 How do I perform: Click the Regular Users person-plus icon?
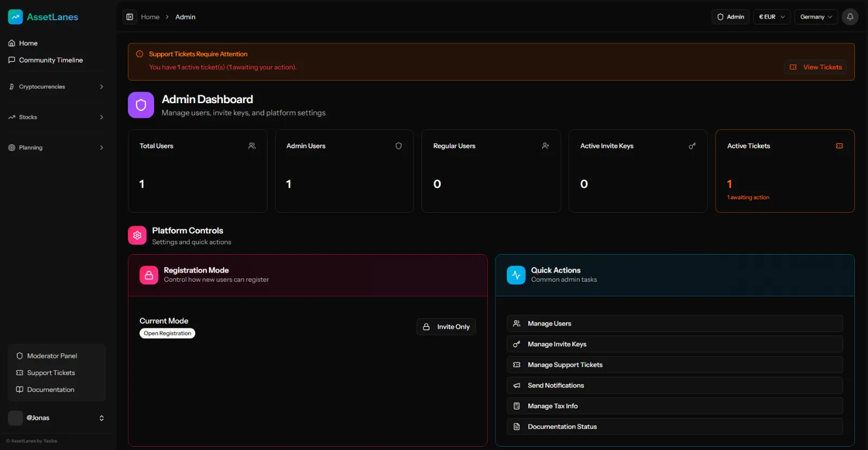(545, 146)
